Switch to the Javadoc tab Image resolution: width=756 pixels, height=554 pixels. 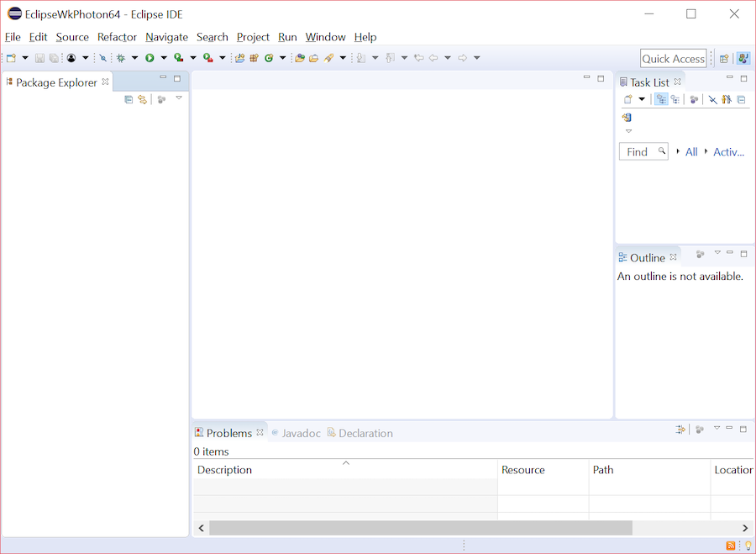tap(300, 433)
